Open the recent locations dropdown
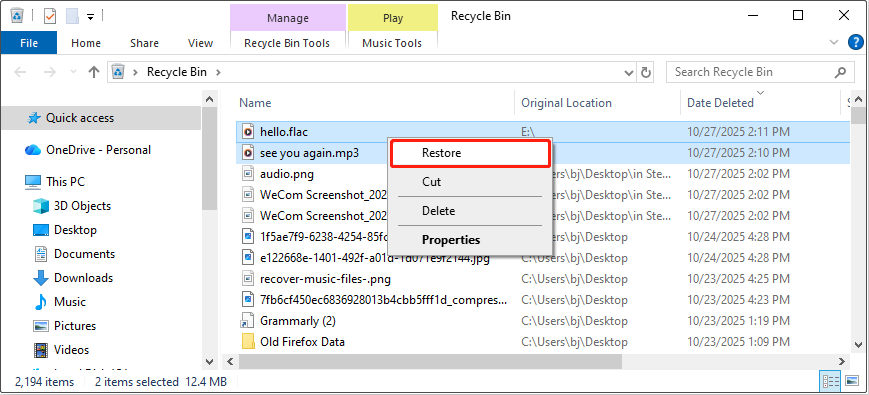This screenshot has height=395, width=869. pos(73,72)
